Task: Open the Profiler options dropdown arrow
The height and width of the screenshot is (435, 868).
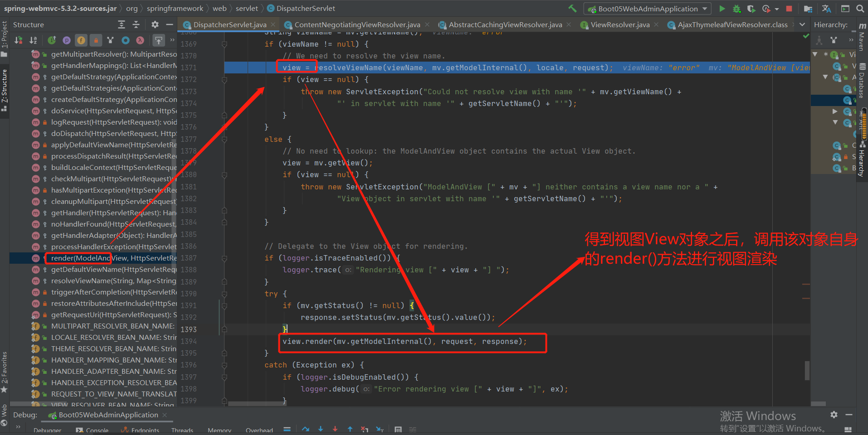Action: pos(777,9)
